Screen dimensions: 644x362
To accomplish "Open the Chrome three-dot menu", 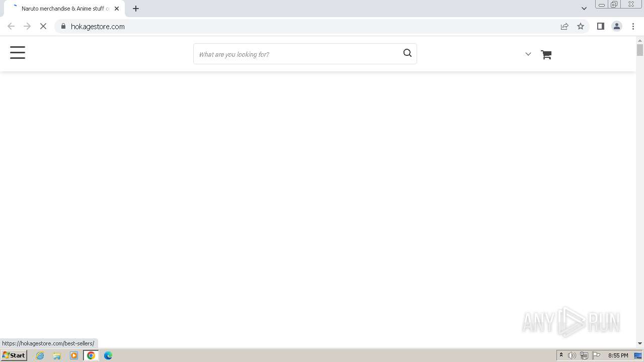I will [x=633, y=26].
